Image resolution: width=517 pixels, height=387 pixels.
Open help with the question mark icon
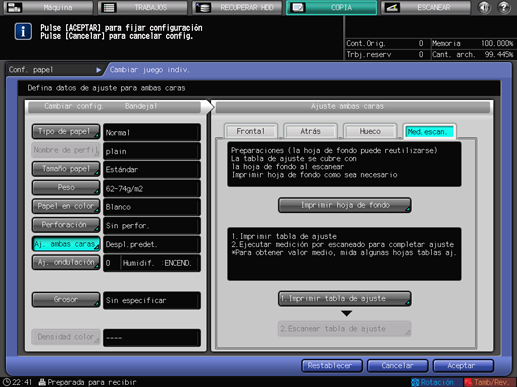[504, 7]
